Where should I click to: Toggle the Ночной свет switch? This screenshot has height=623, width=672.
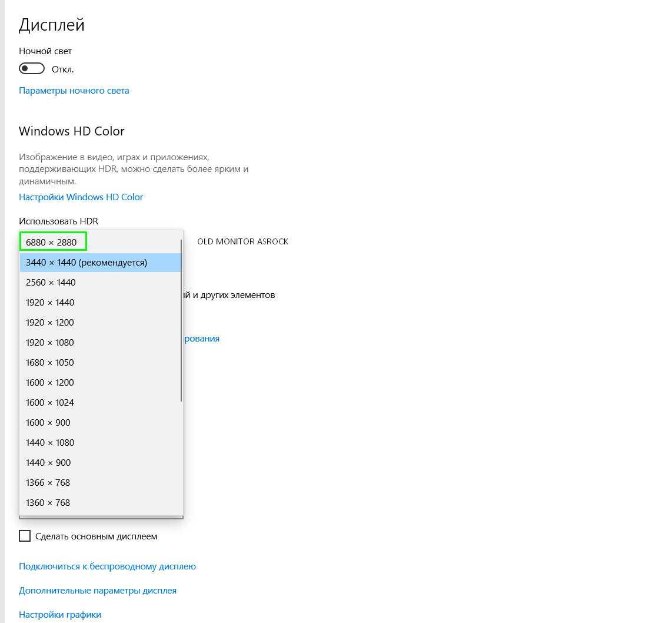[32, 69]
